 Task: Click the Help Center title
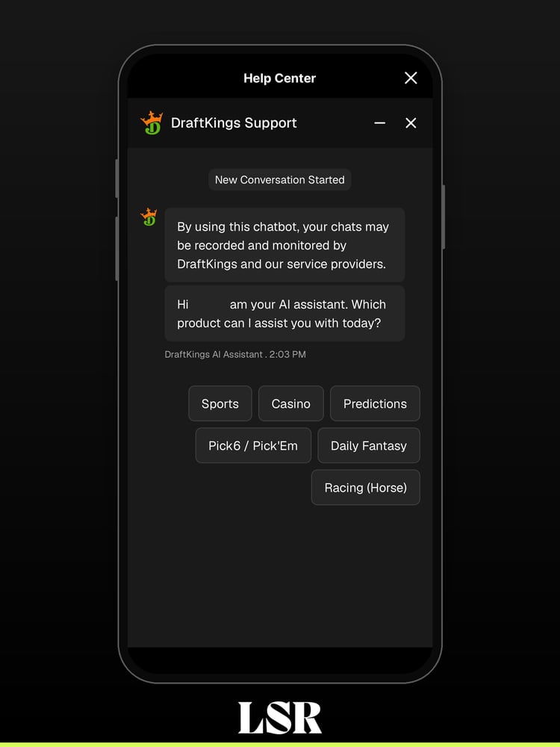(279, 78)
